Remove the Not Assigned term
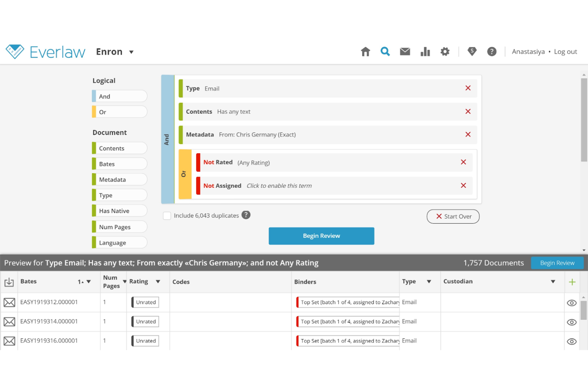 coord(463,185)
